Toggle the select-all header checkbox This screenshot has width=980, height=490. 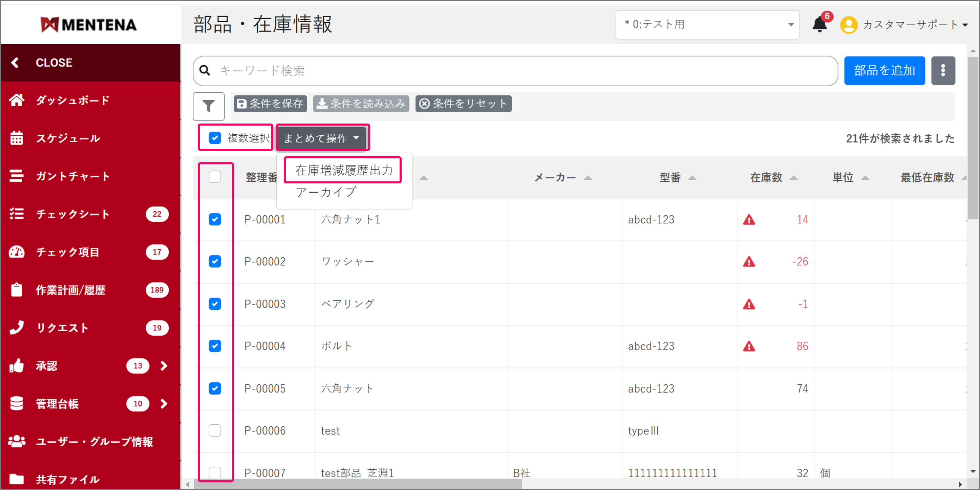215,177
